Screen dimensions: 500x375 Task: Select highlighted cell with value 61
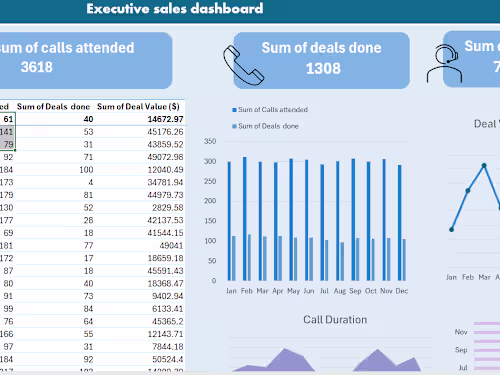(x=8, y=119)
